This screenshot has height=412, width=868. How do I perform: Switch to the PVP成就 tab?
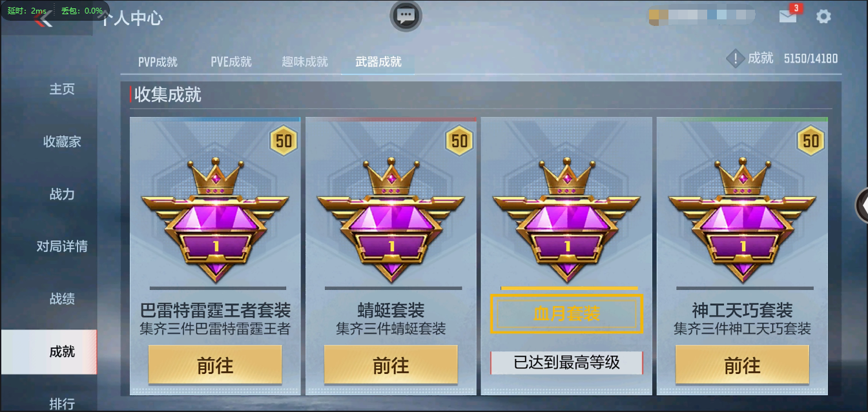(158, 62)
